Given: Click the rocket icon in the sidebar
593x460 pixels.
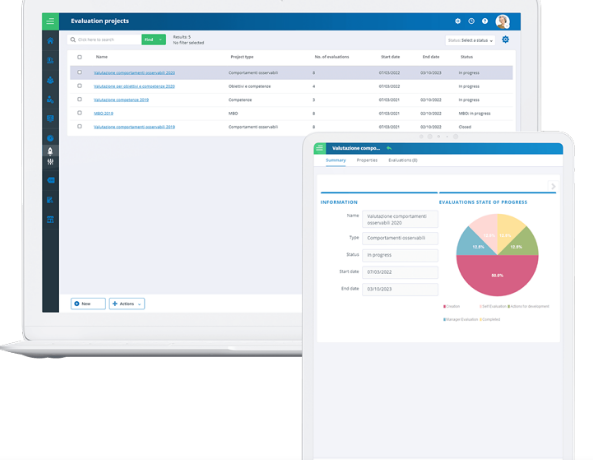Looking at the screenshot, I should (x=50, y=151).
